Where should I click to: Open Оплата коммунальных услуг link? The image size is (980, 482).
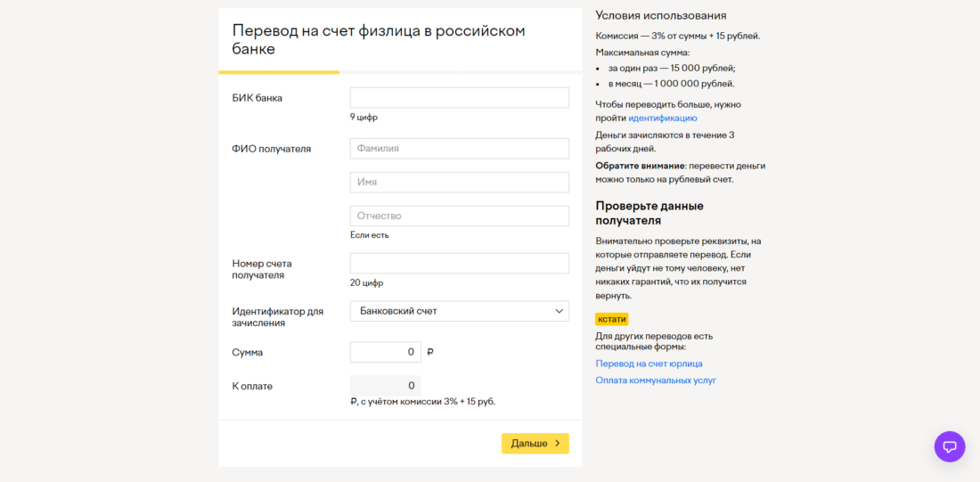[656, 380]
